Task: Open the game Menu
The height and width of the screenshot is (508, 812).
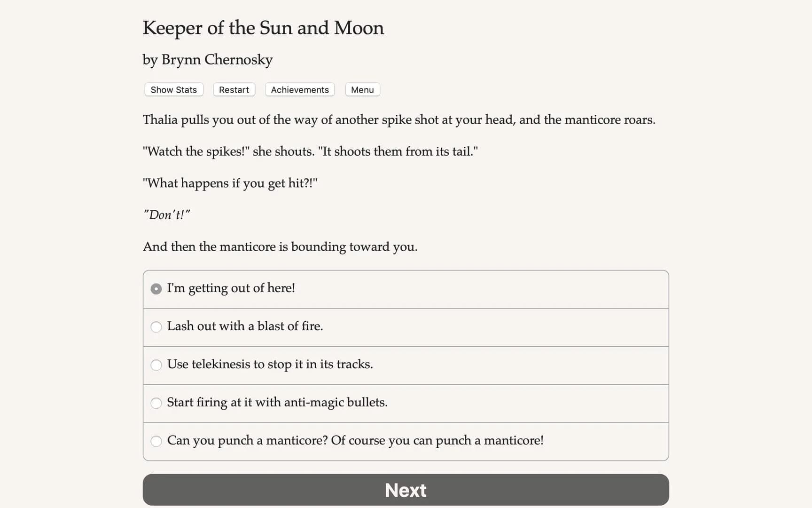Action: tap(362, 89)
